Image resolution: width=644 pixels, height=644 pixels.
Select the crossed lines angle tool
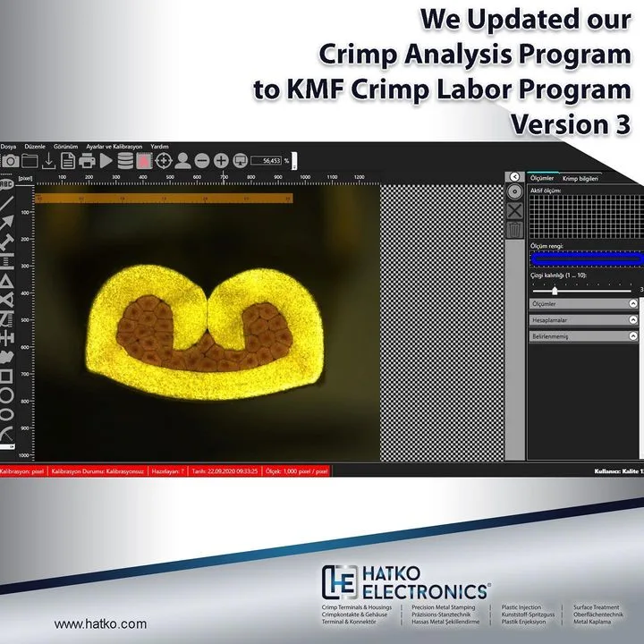point(6,300)
